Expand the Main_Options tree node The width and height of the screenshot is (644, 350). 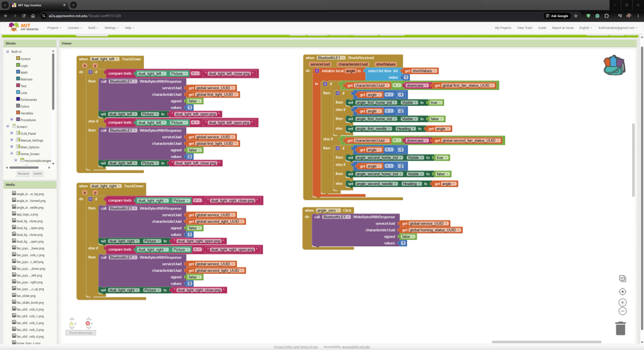tap(12, 147)
